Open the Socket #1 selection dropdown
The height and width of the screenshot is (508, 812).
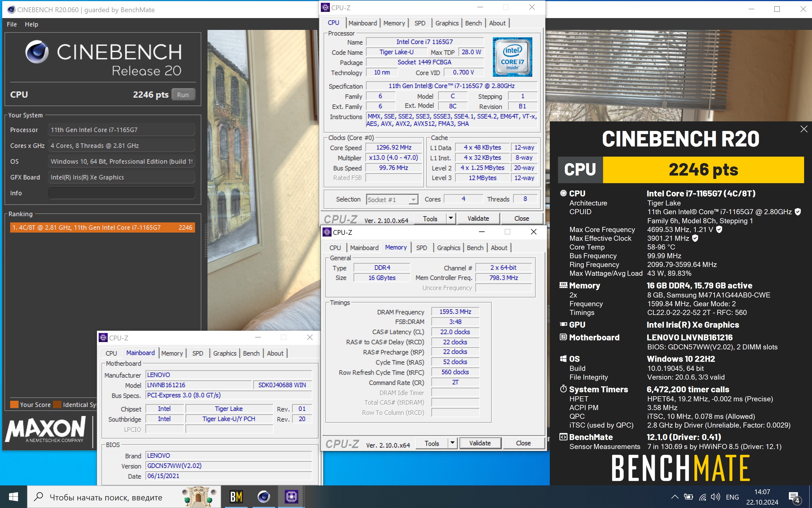(x=392, y=200)
